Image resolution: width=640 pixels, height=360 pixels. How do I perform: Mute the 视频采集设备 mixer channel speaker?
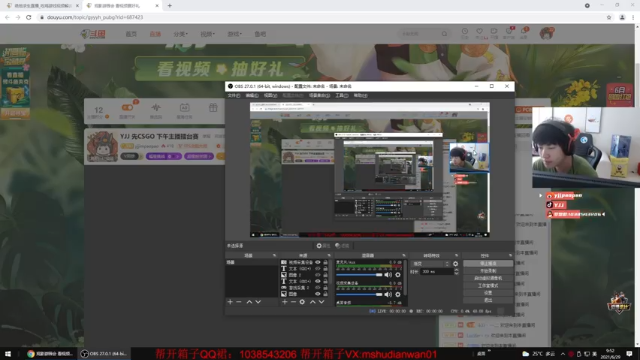click(x=388, y=294)
